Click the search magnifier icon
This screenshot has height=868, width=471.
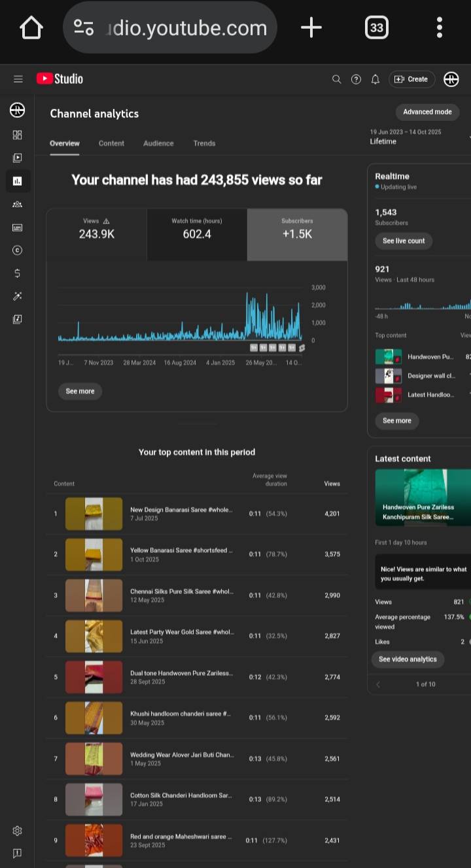click(337, 79)
